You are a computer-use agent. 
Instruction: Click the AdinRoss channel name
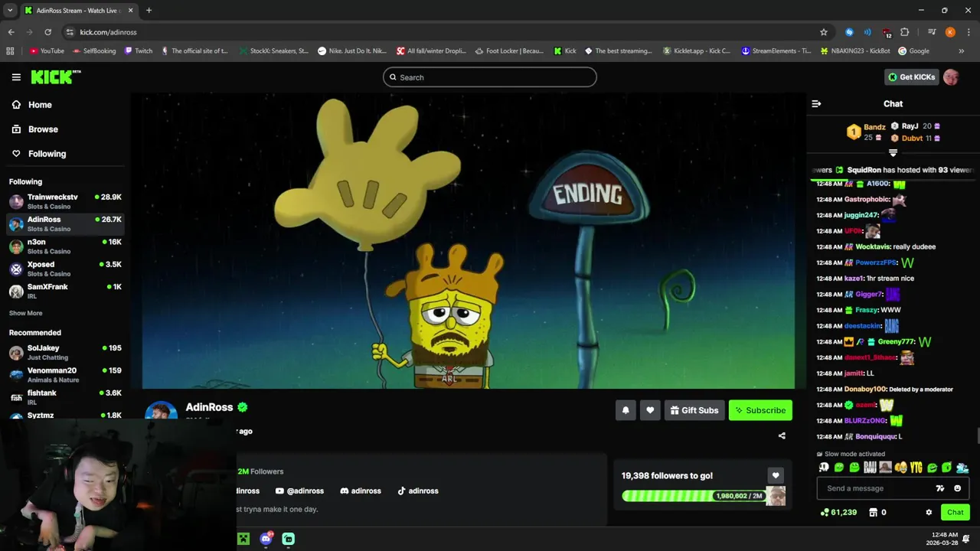tap(209, 407)
